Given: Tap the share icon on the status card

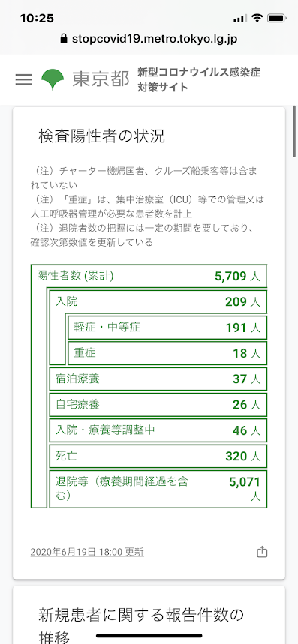Looking at the screenshot, I should point(262,552).
